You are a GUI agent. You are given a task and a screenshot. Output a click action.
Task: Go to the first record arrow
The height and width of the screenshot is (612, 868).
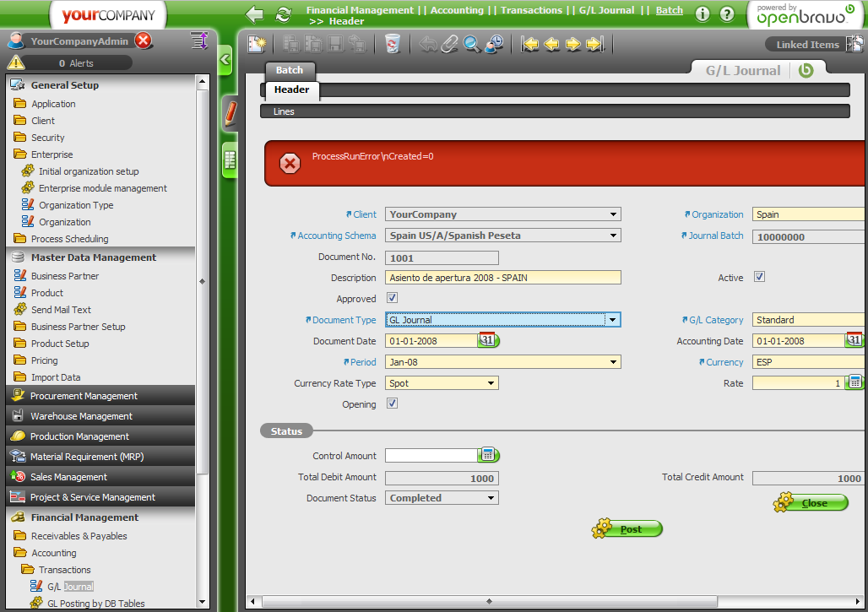tap(530, 44)
